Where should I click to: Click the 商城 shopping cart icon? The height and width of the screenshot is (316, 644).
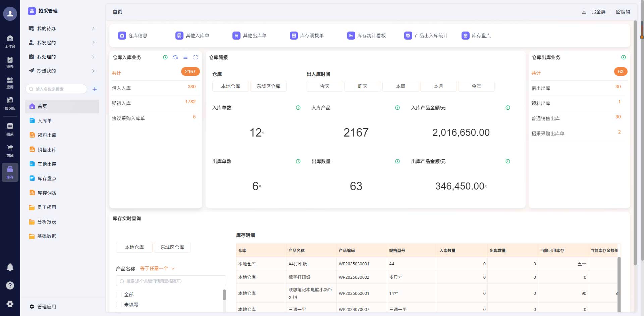tap(10, 151)
